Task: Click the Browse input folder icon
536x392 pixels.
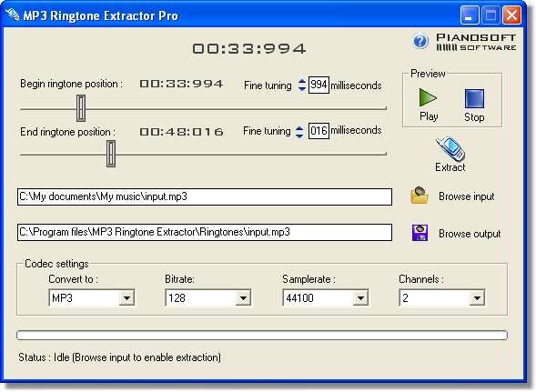Action: click(420, 196)
